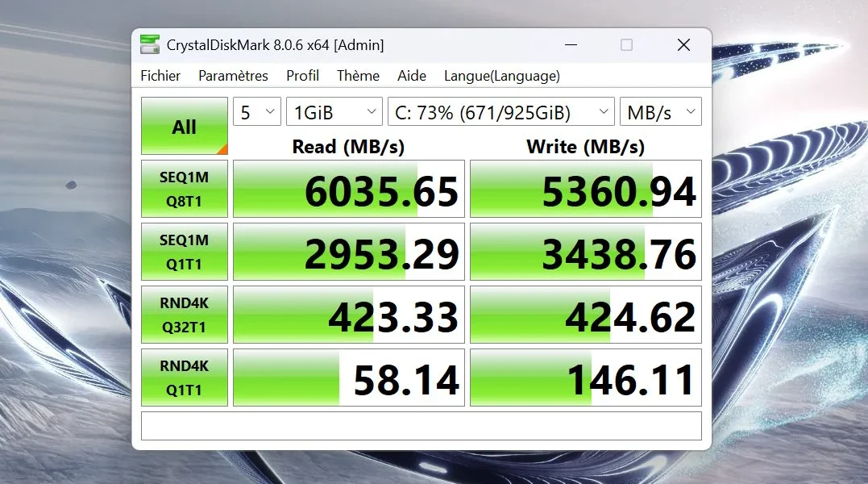Open the Aide menu

coord(411,75)
